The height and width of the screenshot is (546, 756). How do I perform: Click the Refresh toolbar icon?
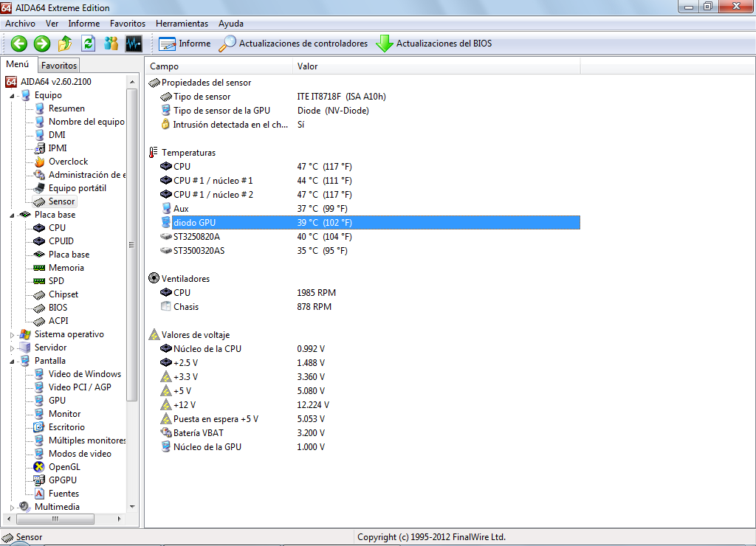[x=89, y=44]
